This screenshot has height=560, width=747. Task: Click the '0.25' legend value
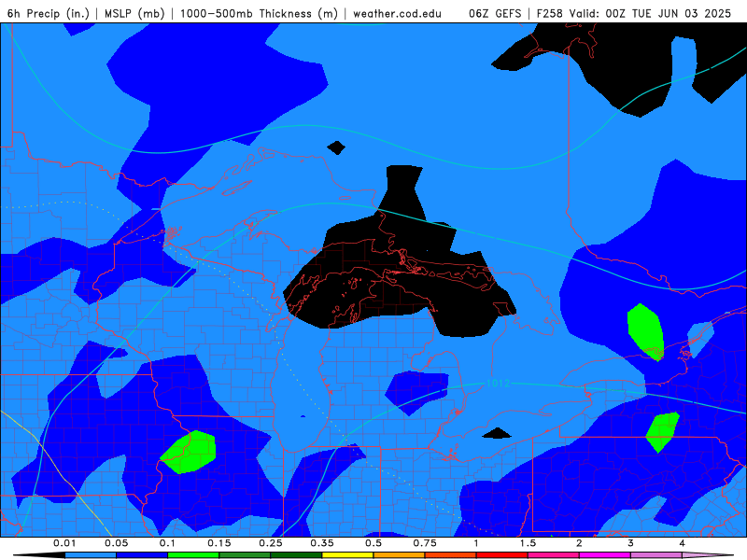[x=271, y=543]
